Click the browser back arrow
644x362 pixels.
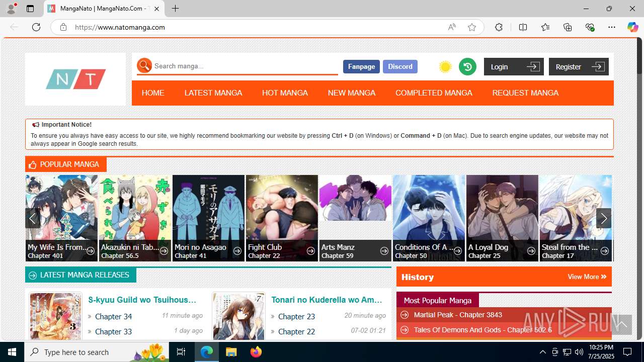tap(14, 27)
